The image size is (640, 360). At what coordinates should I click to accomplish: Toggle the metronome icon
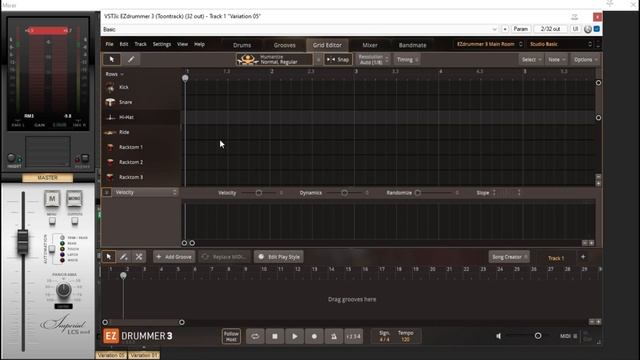333,336
